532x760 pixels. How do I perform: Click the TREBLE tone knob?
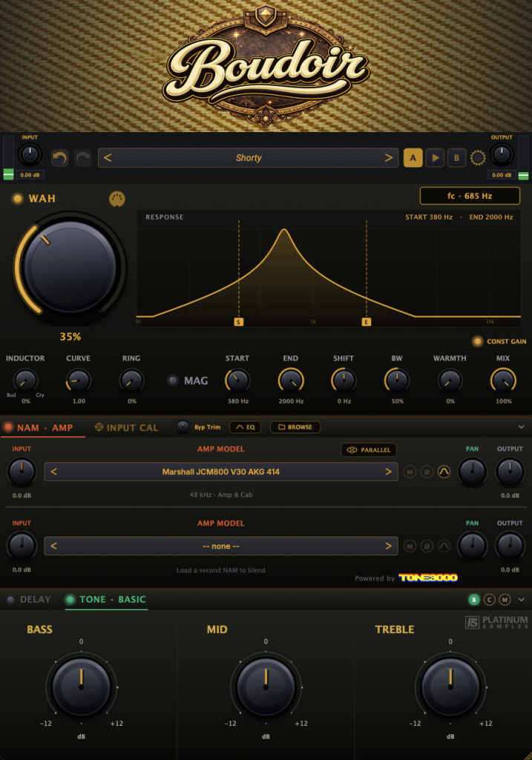coord(450,687)
